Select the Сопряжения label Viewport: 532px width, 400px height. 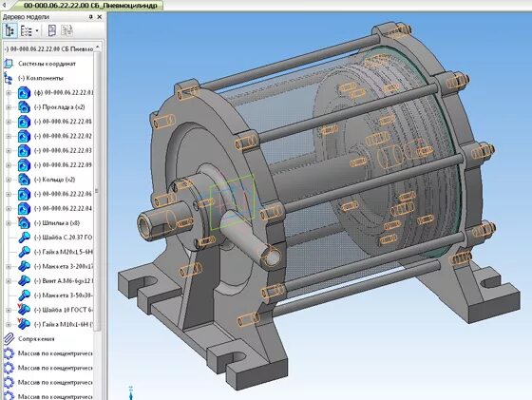click(x=36, y=338)
